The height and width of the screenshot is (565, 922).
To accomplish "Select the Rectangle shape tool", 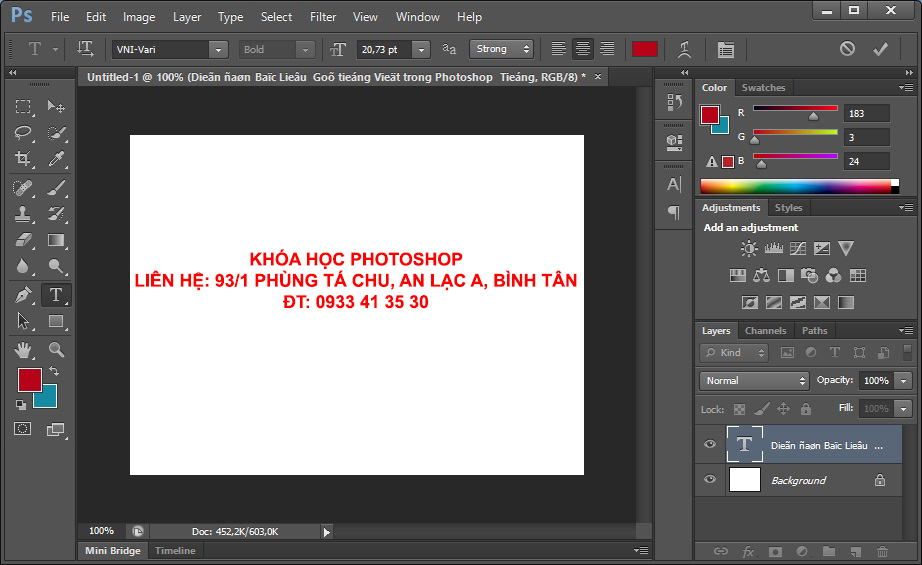I will pyautogui.click(x=56, y=321).
